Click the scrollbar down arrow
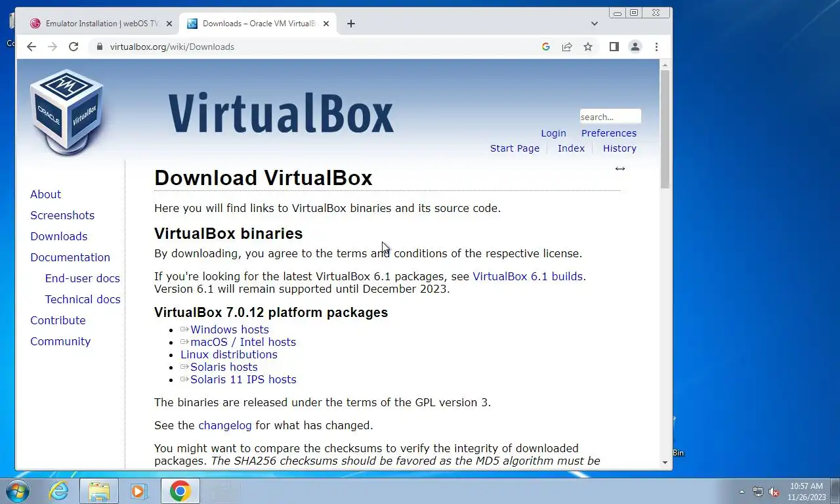 point(665,463)
